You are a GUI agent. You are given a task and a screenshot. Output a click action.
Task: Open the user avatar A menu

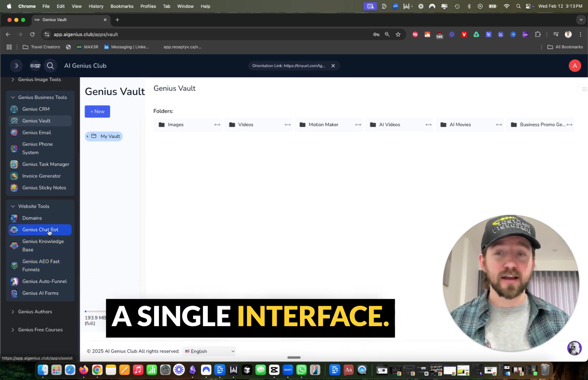[575, 66]
